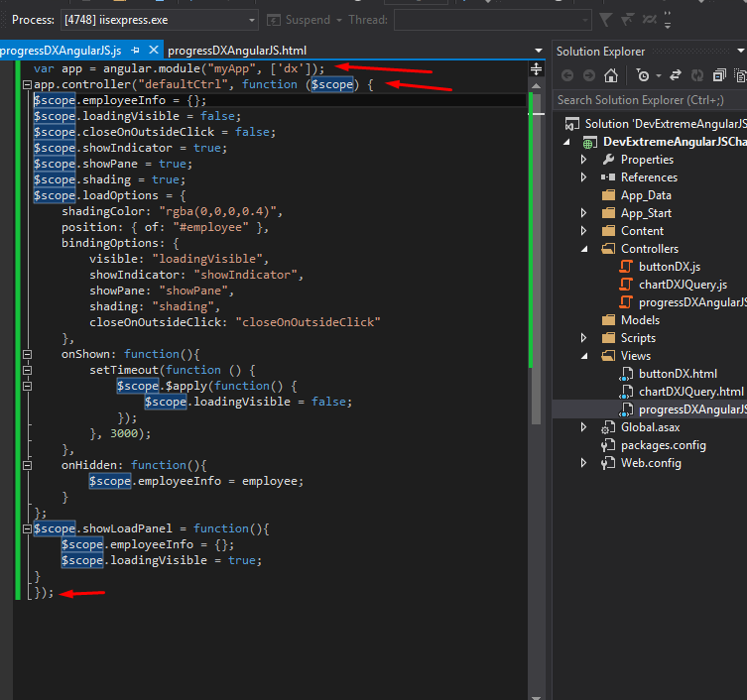Viewport: 747px width, 700px height.
Task: Collapse the setTimeout function outline
Action: pyautogui.click(x=27, y=370)
